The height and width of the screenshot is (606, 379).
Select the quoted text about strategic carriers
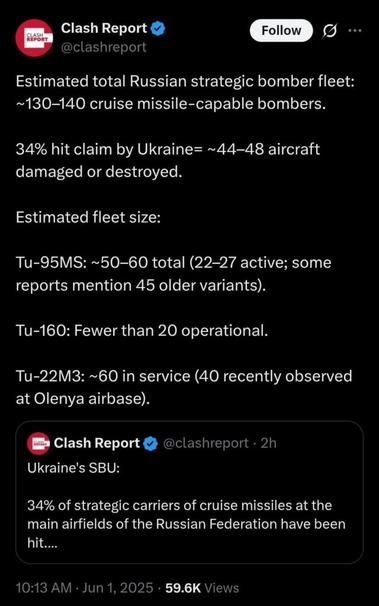coord(186,524)
